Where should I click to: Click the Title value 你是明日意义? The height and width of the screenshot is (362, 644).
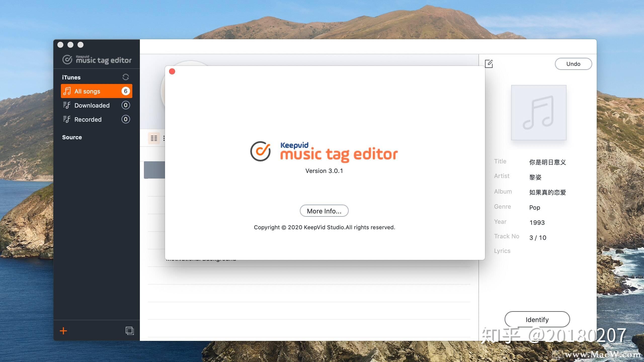[x=547, y=162]
